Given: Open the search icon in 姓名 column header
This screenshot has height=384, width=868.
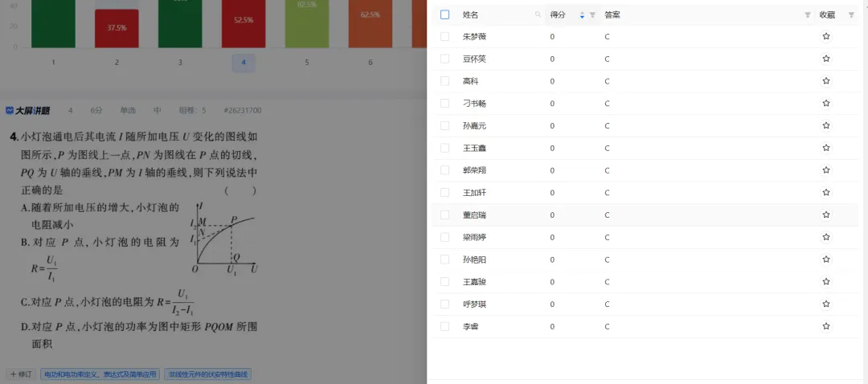Looking at the screenshot, I should (x=538, y=15).
